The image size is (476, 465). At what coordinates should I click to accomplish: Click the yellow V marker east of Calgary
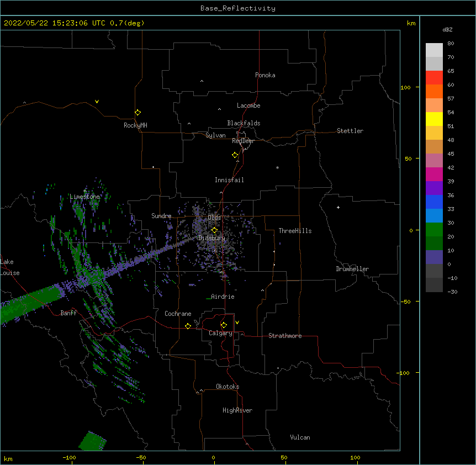coord(237,323)
